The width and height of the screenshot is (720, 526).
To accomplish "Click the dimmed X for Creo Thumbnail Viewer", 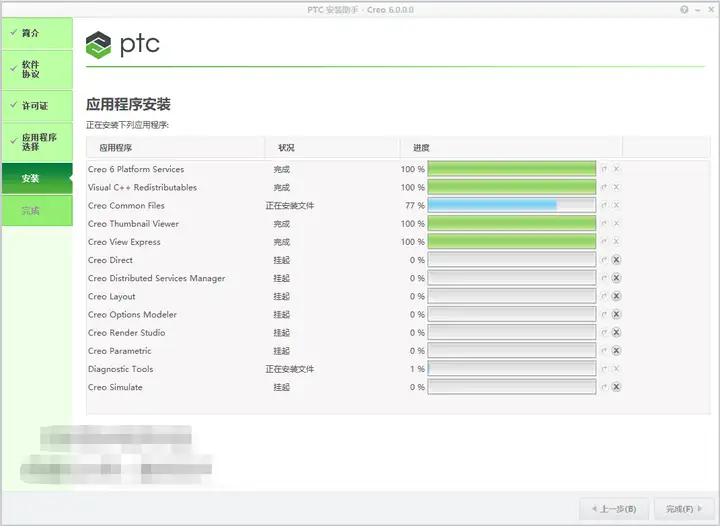I will coord(616,224).
